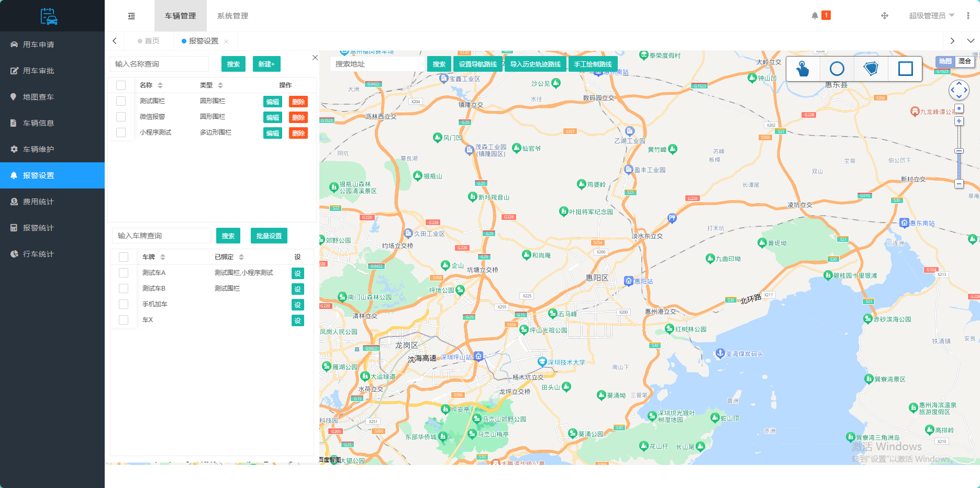Viewport: 980px width, 488px height.
Task: Open the 车辆信息 sidebar item
Action: [x=52, y=123]
